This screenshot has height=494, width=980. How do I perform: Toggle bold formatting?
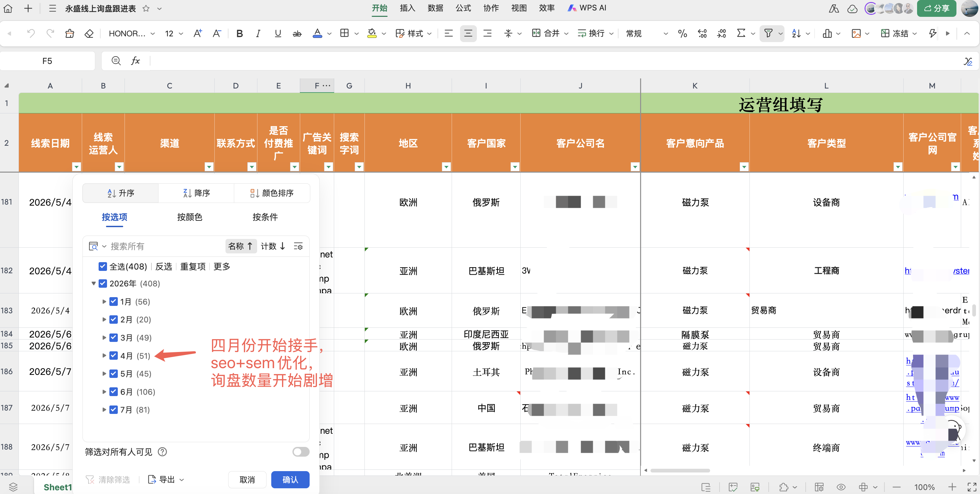(x=239, y=33)
